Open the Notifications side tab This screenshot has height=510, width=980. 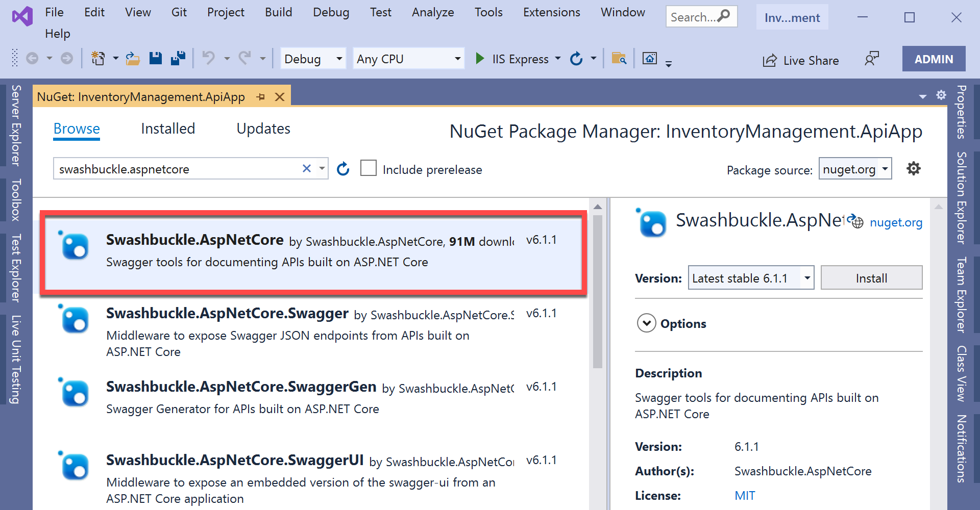(x=962, y=448)
